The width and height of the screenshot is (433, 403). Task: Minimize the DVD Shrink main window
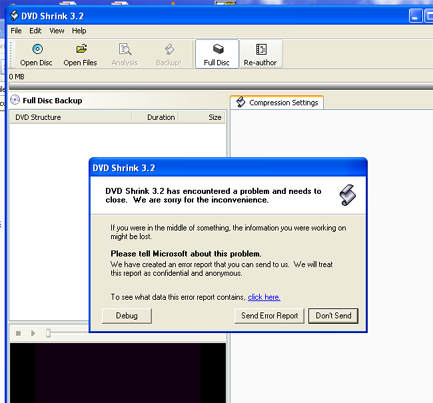415,16
